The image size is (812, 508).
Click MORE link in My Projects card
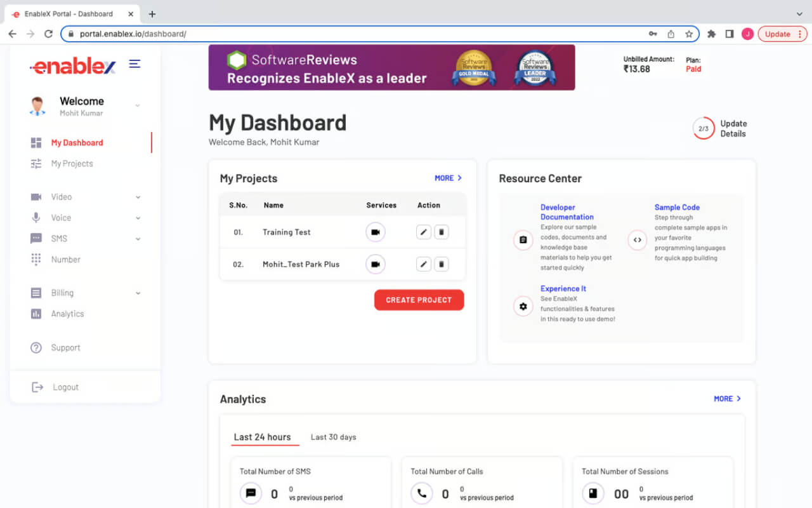[449, 178]
